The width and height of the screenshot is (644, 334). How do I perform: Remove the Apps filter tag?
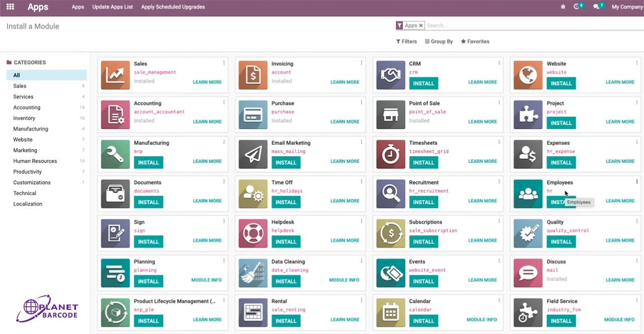pos(421,26)
